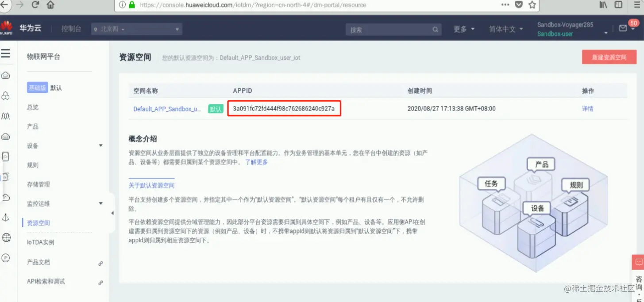The image size is (644, 302).
Task: Open link icon beside API检索和调试
Action: (x=100, y=283)
